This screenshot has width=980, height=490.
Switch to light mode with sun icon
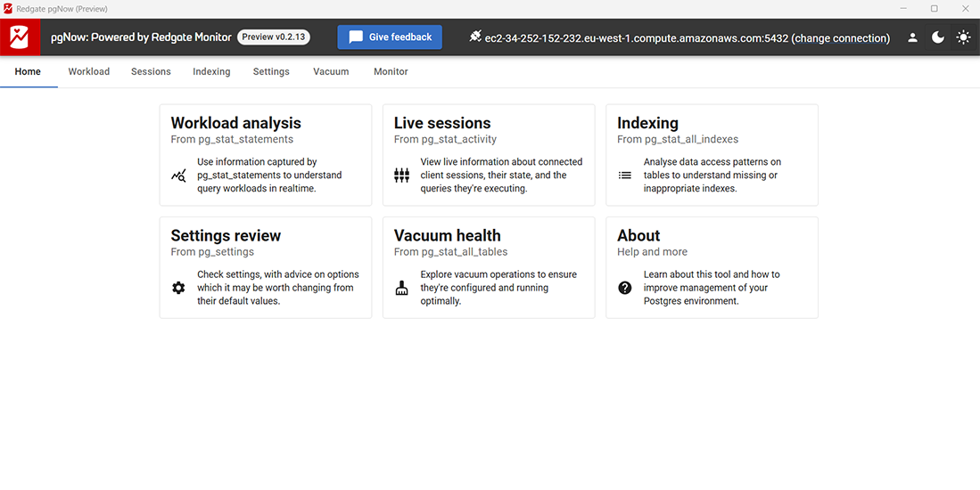click(x=964, y=37)
